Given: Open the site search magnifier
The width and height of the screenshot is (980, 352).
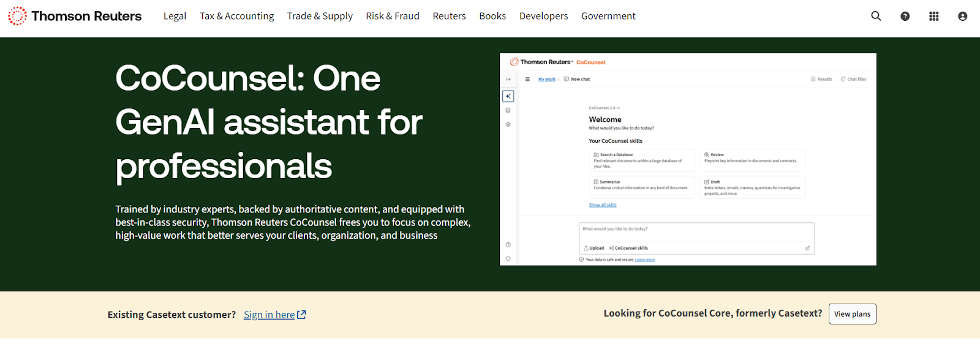Looking at the screenshot, I should click(876, 16).
